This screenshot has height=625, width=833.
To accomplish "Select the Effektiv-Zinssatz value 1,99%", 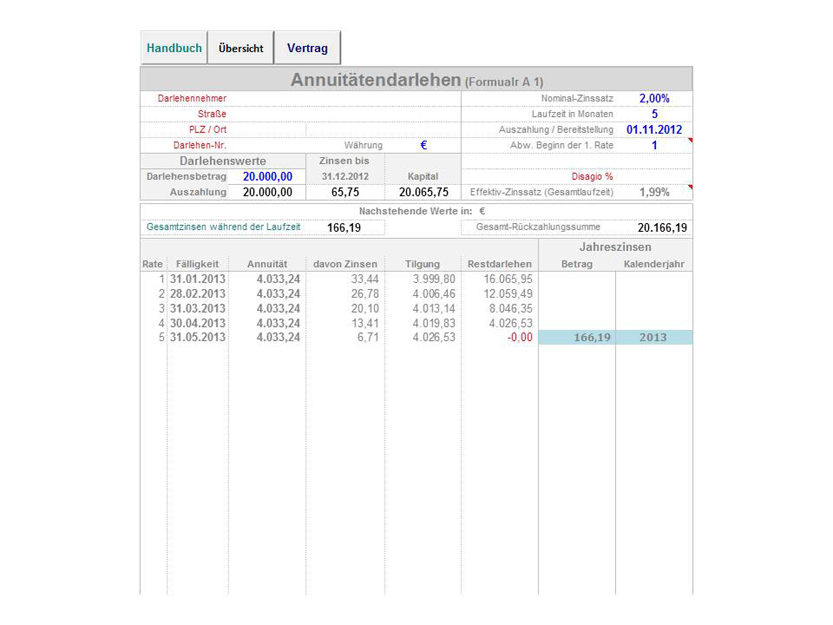I will (x=654, y=192).
